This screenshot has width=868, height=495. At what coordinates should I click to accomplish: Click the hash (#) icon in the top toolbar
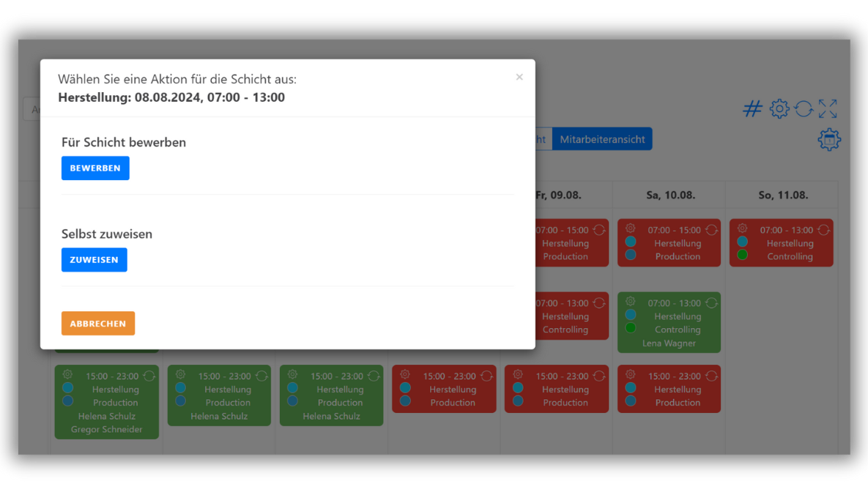click(752, 109)
